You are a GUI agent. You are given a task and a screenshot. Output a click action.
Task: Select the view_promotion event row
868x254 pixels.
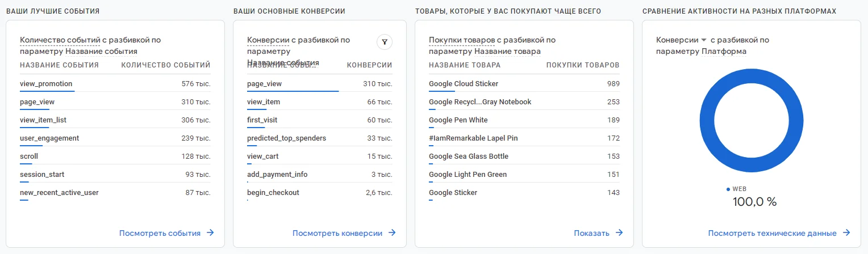(46, 84)
